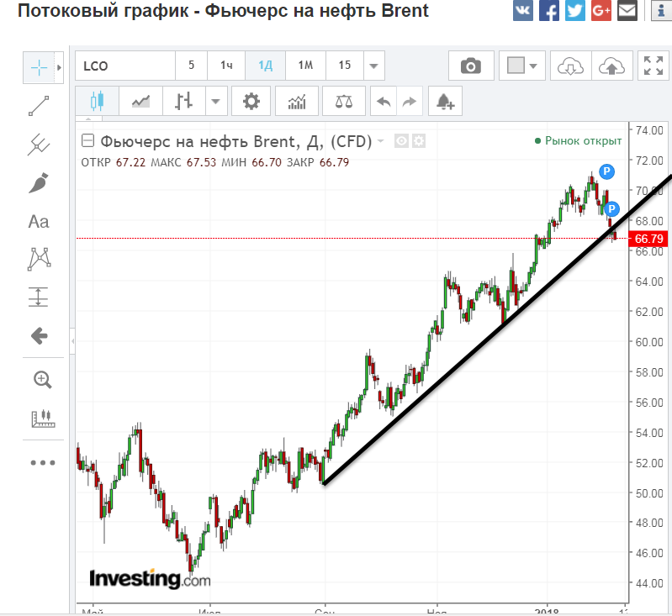Switch to the 1M timeframe
This screenshot has height=616, width=672.
(305, 66)
